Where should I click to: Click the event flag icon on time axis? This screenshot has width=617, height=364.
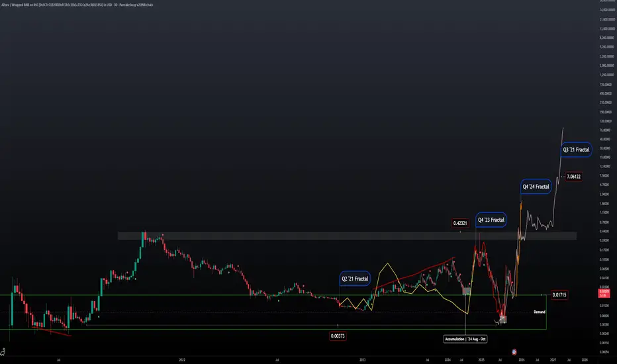516,350
